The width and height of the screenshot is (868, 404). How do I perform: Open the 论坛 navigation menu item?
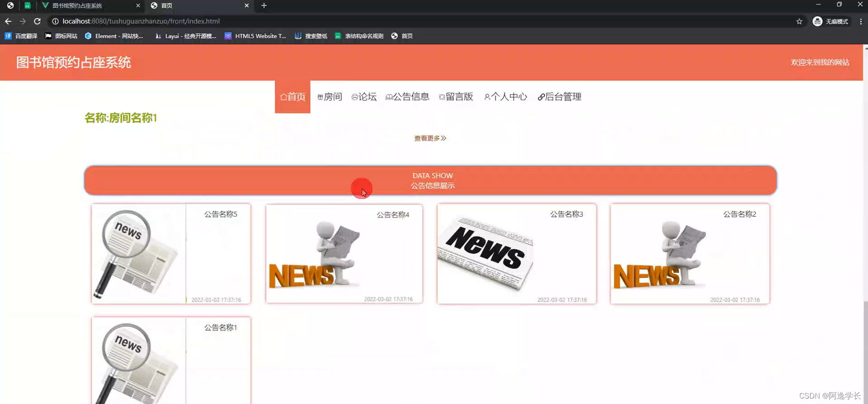(364, 97)
